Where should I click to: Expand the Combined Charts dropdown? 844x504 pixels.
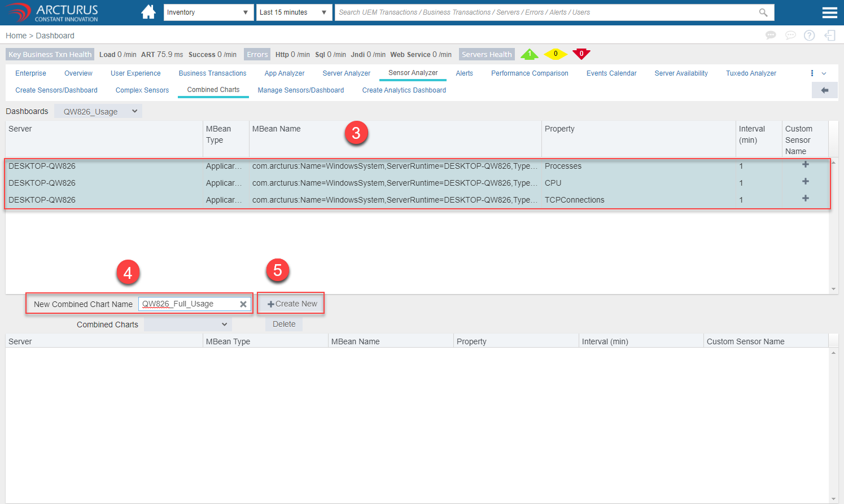coord(187,325)
